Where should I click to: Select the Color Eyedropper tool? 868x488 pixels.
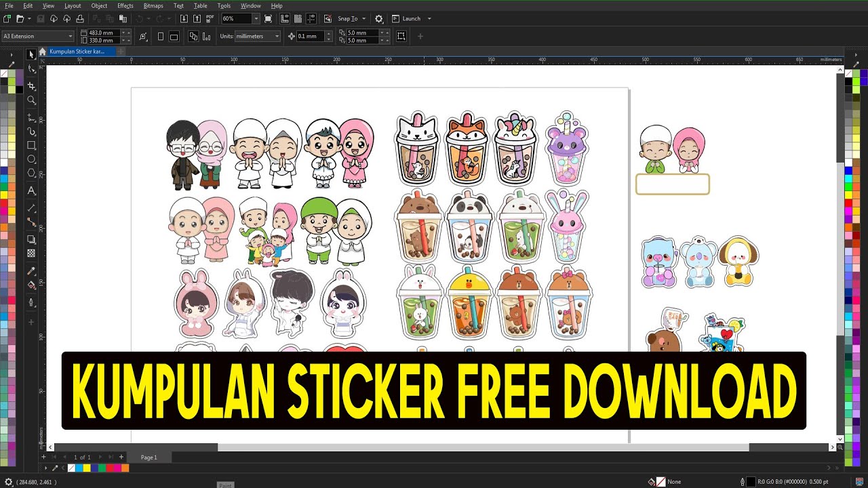pos(31,271)
